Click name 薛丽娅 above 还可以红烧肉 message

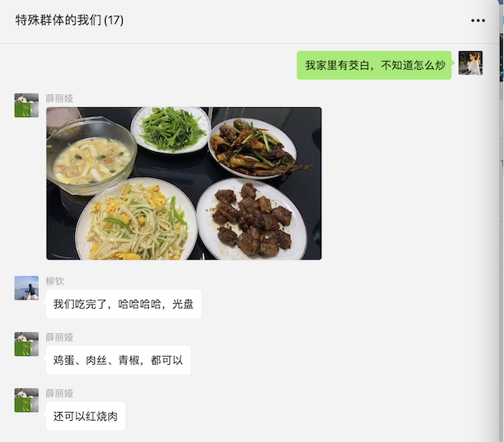coord(59,393)
